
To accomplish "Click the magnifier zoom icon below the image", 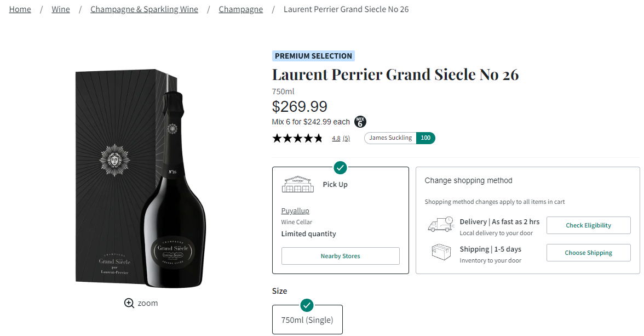I will pos(129,303).
